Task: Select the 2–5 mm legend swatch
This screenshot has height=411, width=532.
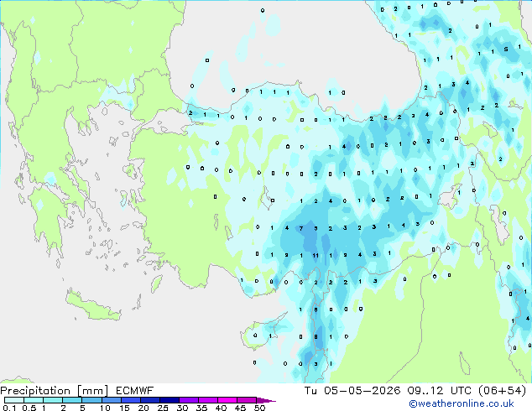Action: 72,400
